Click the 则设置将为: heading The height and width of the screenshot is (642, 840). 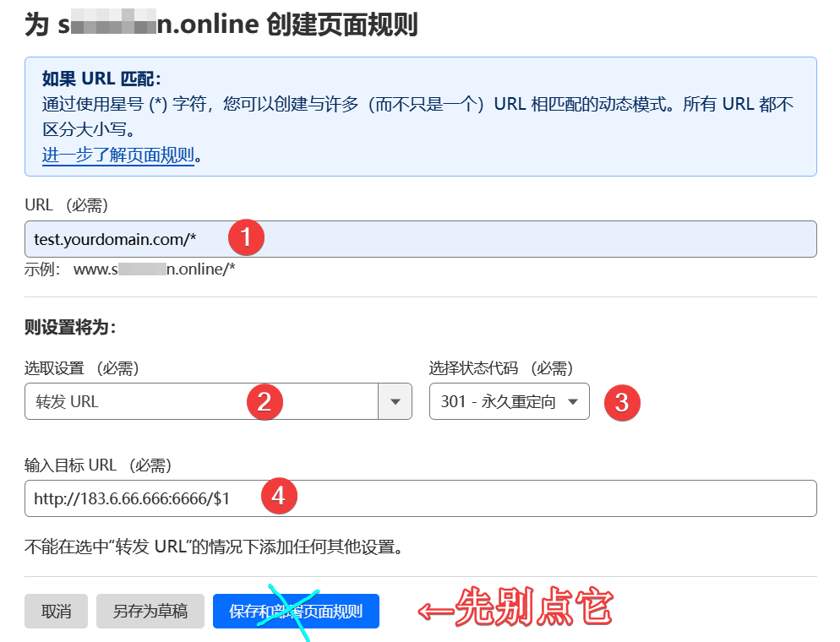click(x=70, y=327)
